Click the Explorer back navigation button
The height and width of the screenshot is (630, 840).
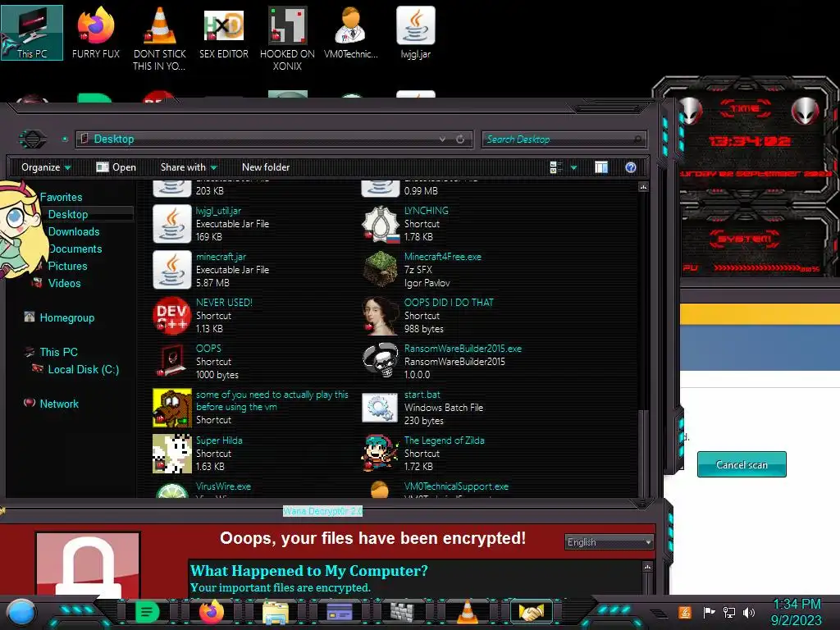[x=33, y=139]
